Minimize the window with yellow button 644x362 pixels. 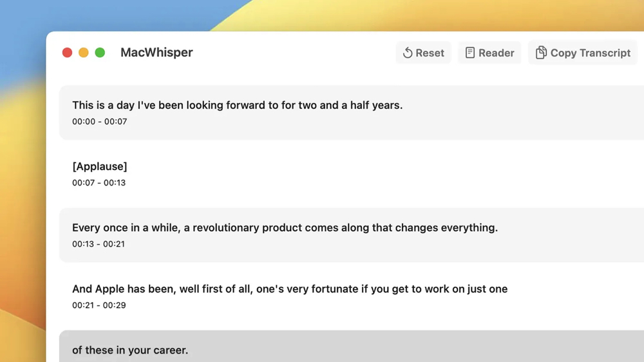click(84, 53)
